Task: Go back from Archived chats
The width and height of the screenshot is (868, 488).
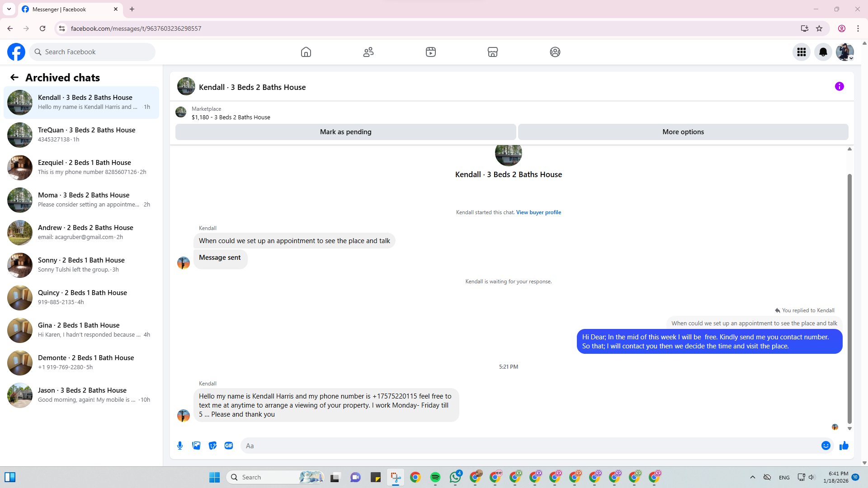Action: click(x=14, y=77)
